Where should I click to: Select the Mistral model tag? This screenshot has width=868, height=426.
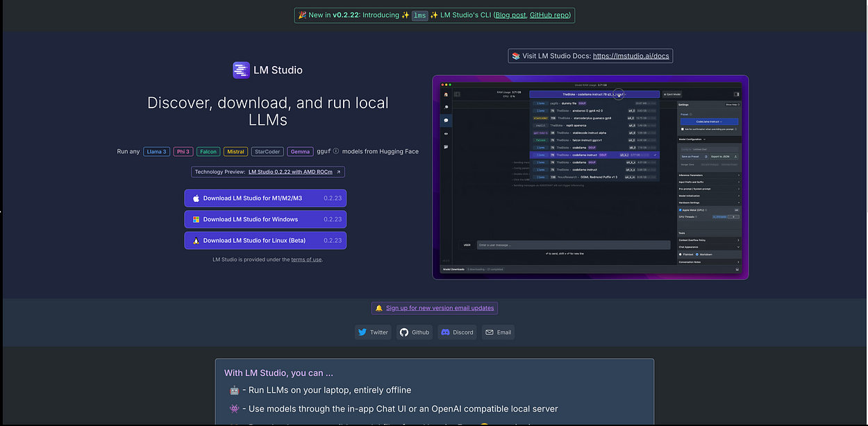tap(235, 151)
